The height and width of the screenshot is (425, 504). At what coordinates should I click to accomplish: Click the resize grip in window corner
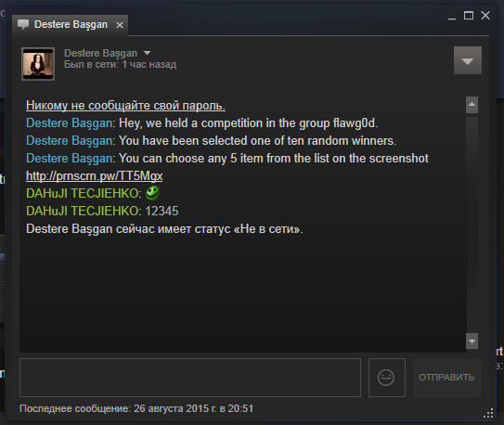(x=488, y=414)
